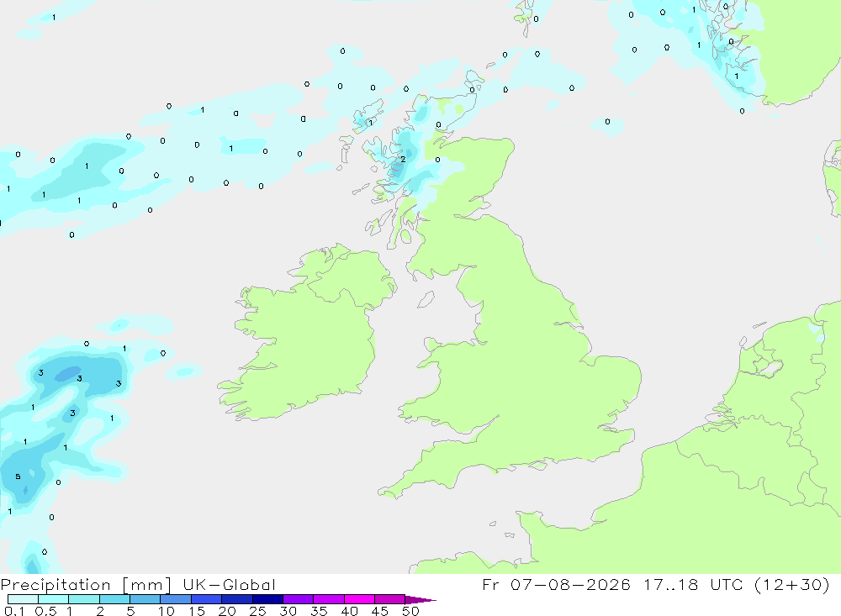Click the 5–10 mm blue legend swatch
This screenshot has height=616, width=841.
[145, 599]
